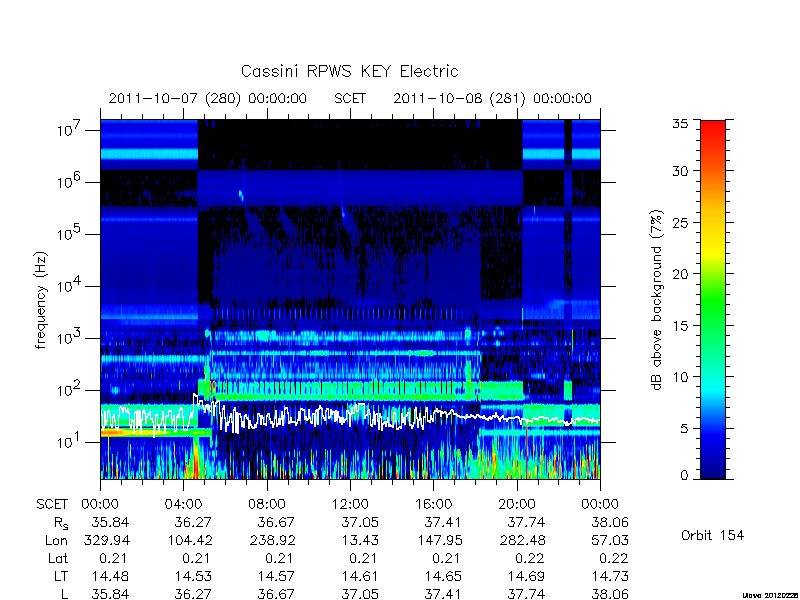Click the frequency (Hz) axis label
Screen dimensions: 800x600
pos(41,300)
